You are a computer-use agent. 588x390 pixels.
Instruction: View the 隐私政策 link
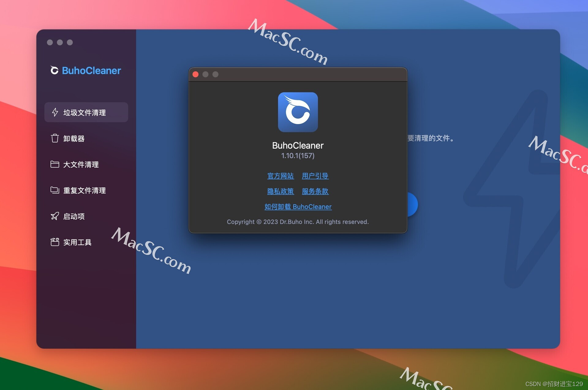(281, 191)
